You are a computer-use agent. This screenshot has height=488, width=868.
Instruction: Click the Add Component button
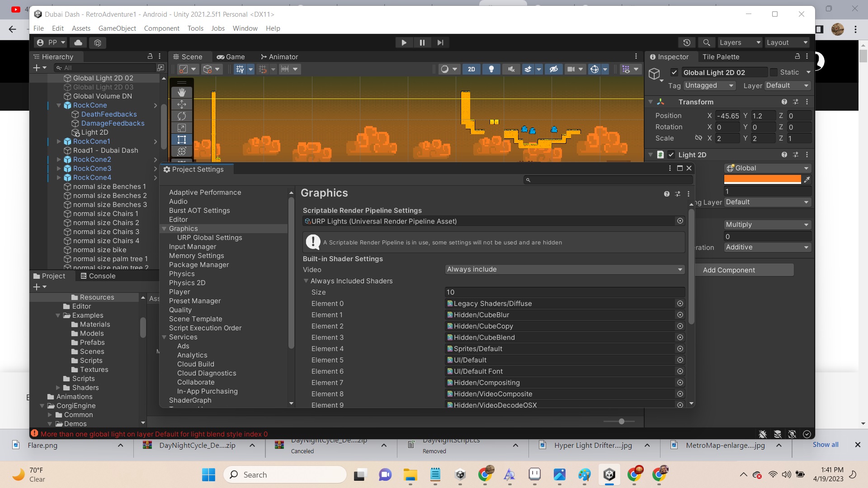click(x=729, y=270)
